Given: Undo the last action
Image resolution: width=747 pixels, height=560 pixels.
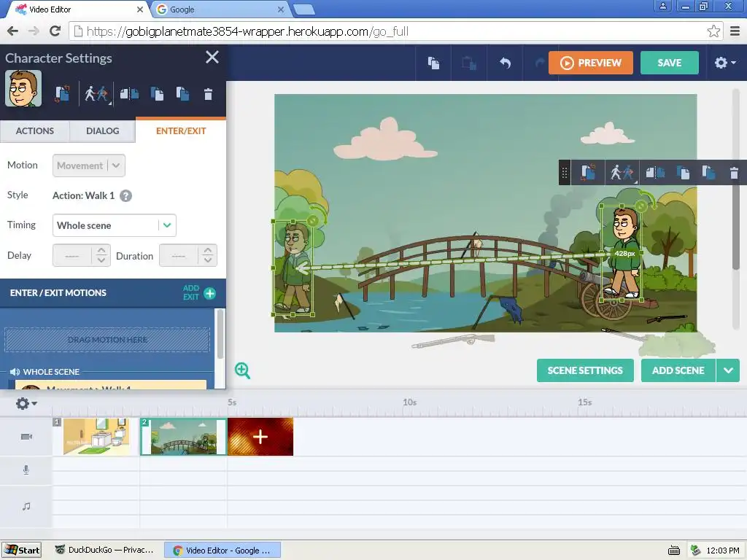Looking at the screenshot, I should coord(505,63).
